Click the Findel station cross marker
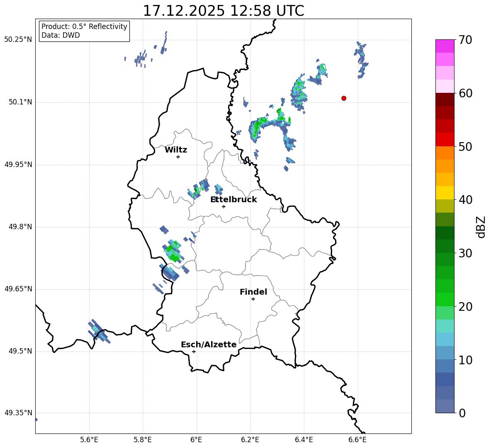Screen dimensions: 491x448 (253, 299)
